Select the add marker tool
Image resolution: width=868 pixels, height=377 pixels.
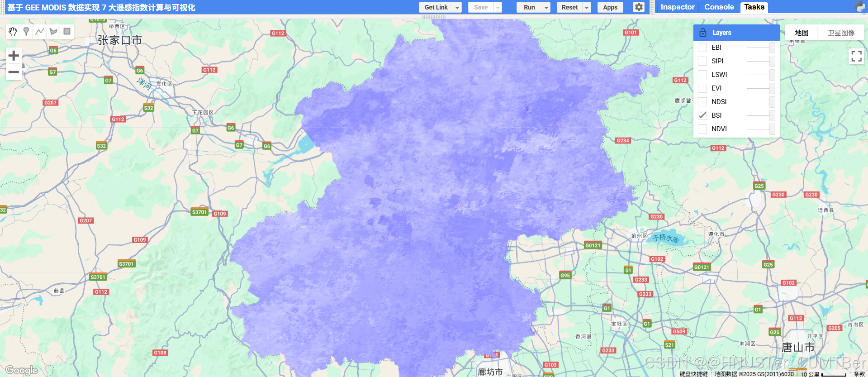click(26, 31)
